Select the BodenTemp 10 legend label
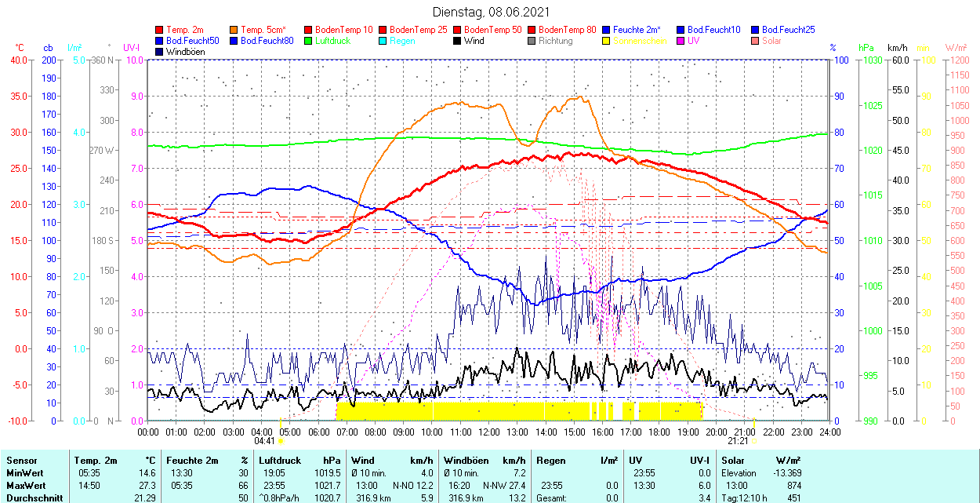The image size is (980, 503). pyautogui.click(x=344, y=30)
